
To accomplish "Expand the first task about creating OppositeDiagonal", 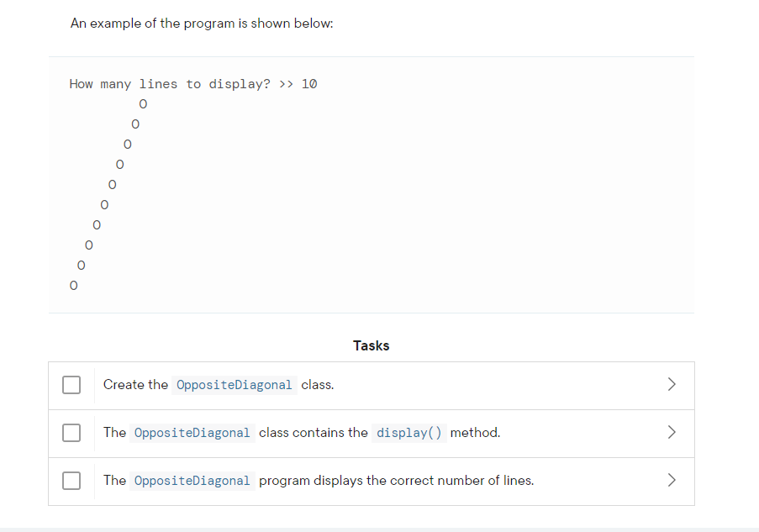I will tap(671, 383).
